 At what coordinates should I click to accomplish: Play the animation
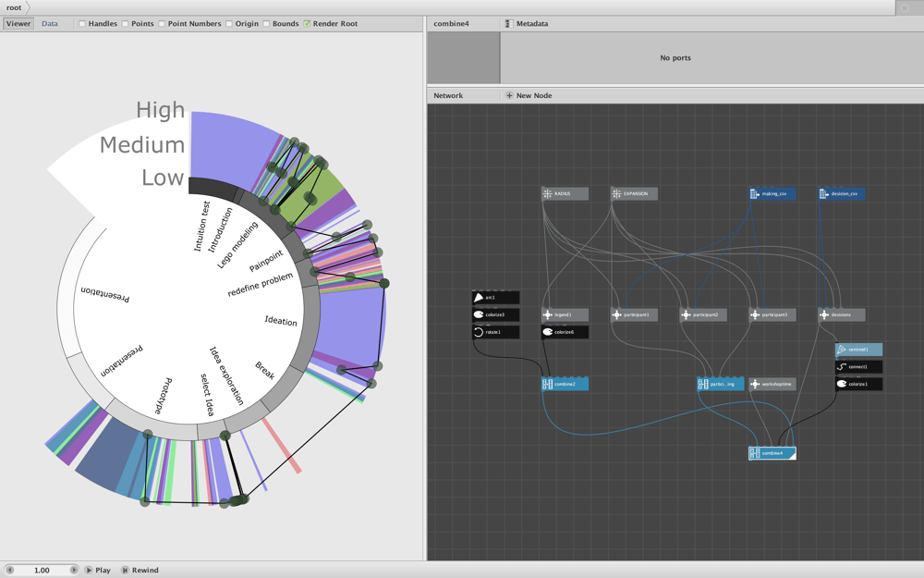(98, 571)
